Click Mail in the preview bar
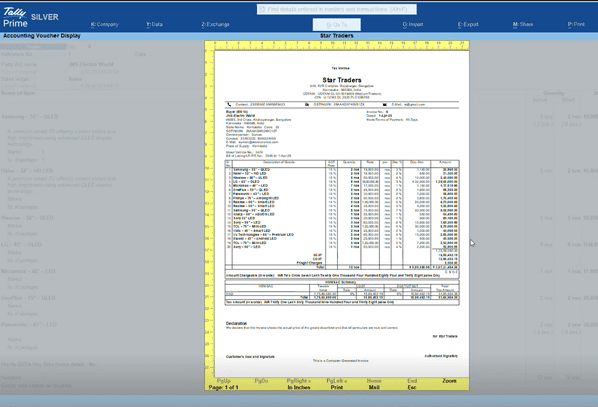The width and height of the screenshot is (598, 407). tap(374, 387)
